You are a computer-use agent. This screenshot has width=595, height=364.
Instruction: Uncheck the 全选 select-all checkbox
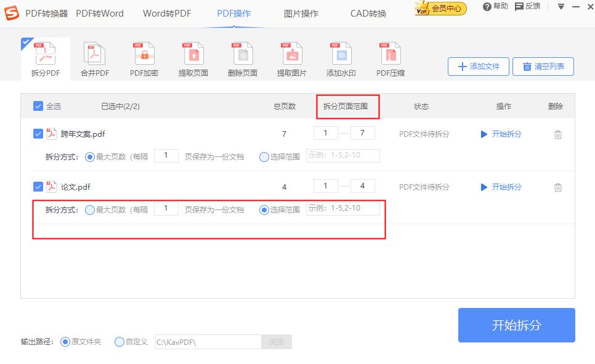pos(38,105)
